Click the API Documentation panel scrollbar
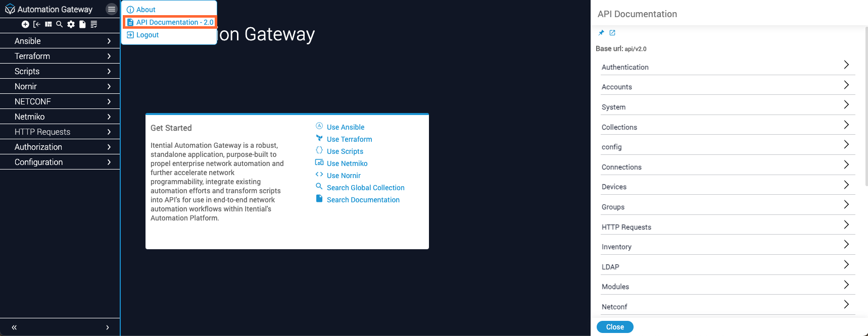The image size is (868, 336). [x=866, y=106]
